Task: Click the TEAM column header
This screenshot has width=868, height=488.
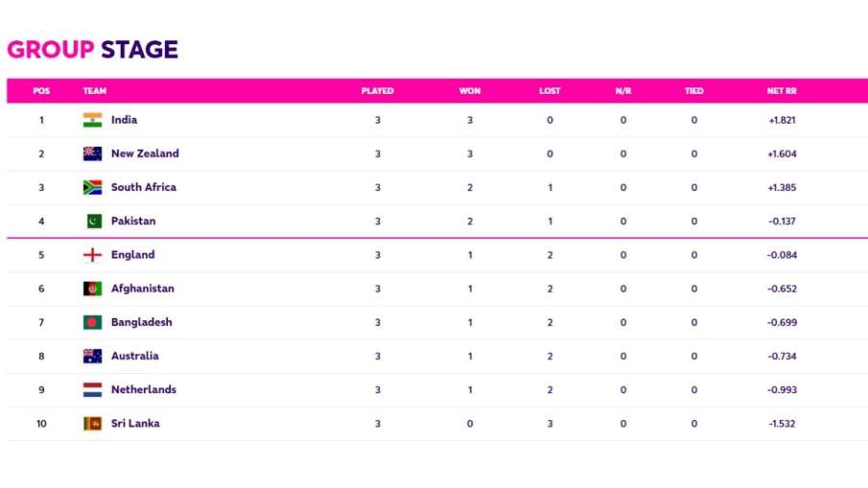Action: tap(95, 91)
